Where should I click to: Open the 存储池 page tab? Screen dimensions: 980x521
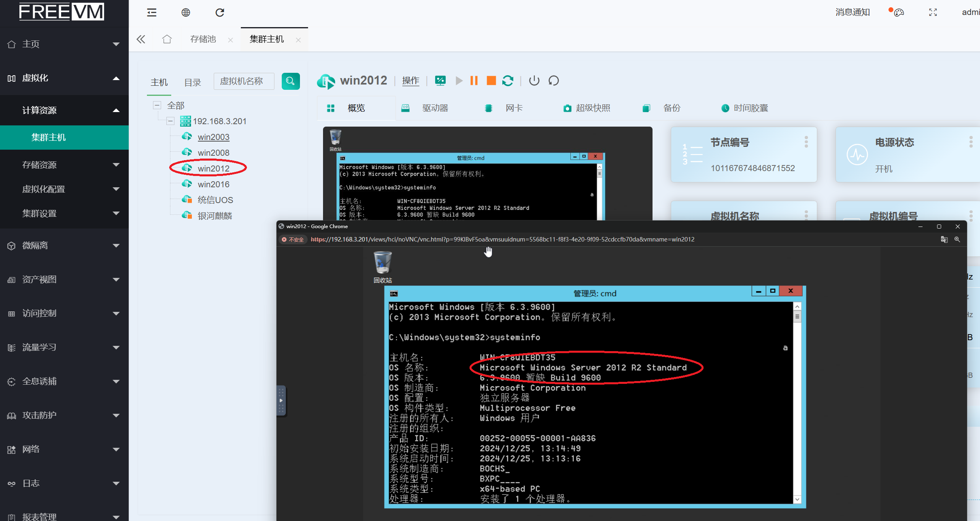click(203, 39)
